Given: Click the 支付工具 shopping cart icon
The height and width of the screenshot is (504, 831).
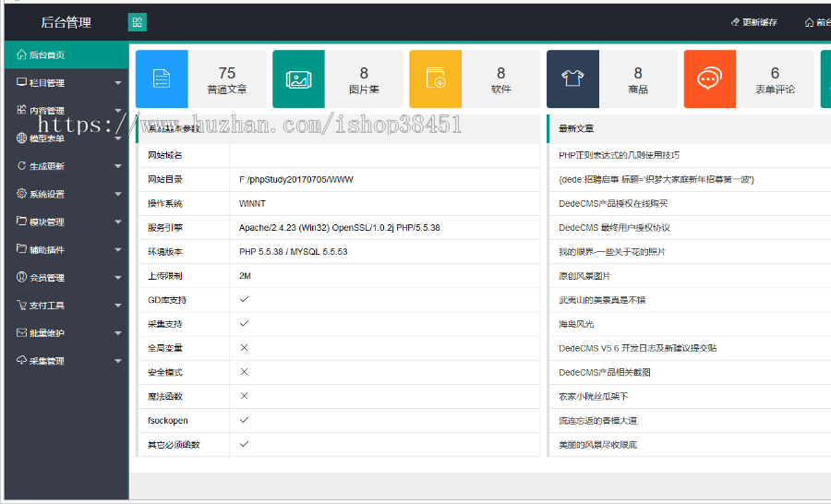Looking at the screenshot, I should (21, 305).
